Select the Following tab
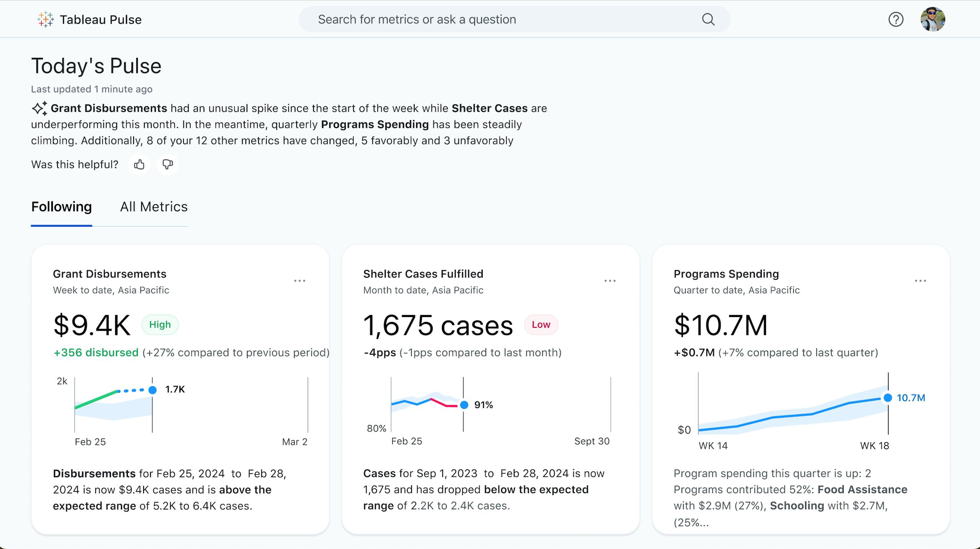The image size is (980, 549). tap(61, 207)
